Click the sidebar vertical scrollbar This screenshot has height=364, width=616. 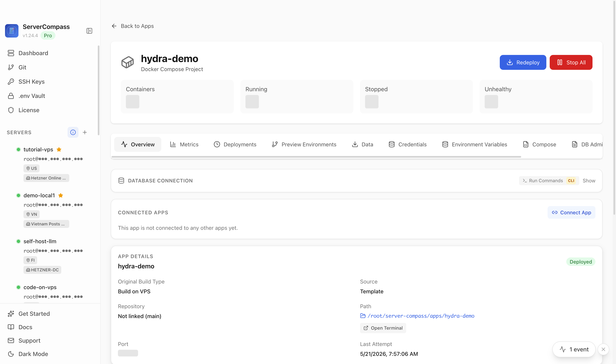point(99,90)
